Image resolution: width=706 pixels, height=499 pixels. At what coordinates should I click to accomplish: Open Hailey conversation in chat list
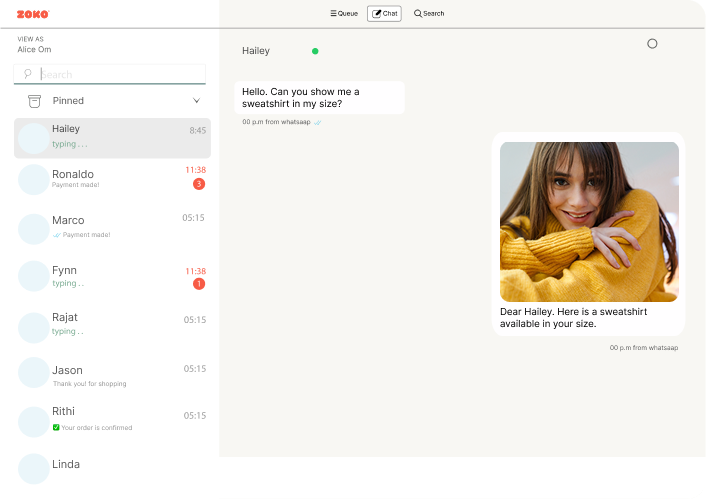pyautogui.click(x=112, y=138)
